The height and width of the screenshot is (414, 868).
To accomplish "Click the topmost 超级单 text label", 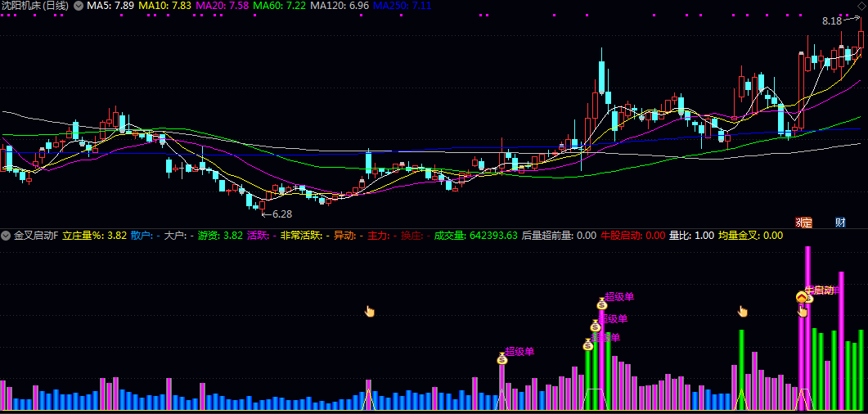I will [619, 296].
